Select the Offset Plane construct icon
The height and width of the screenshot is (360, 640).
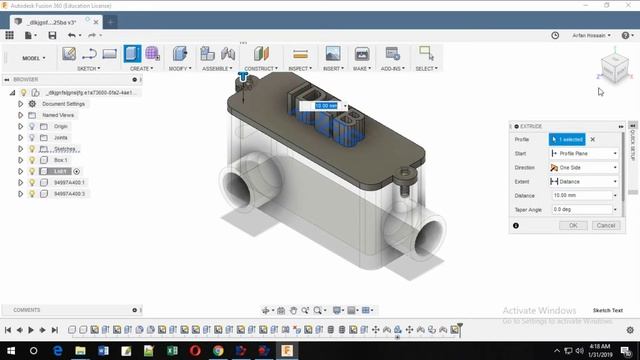click(x=261, y=53)
